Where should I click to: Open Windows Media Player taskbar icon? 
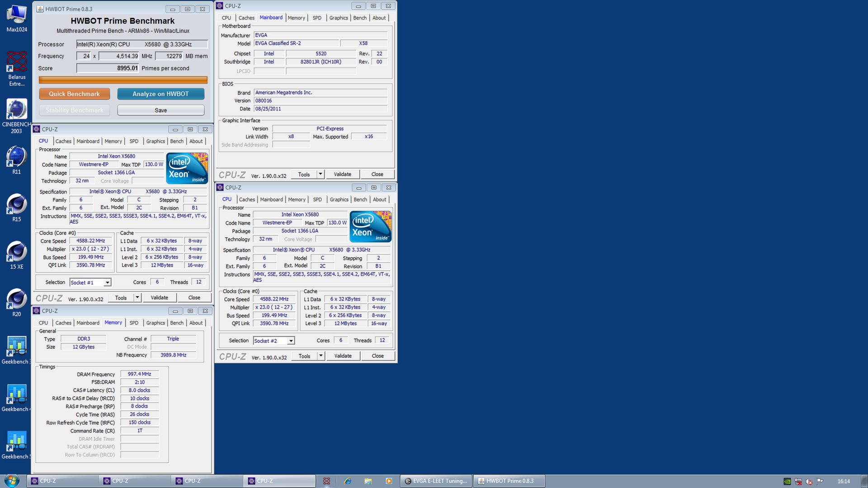[x=389, y=481]
